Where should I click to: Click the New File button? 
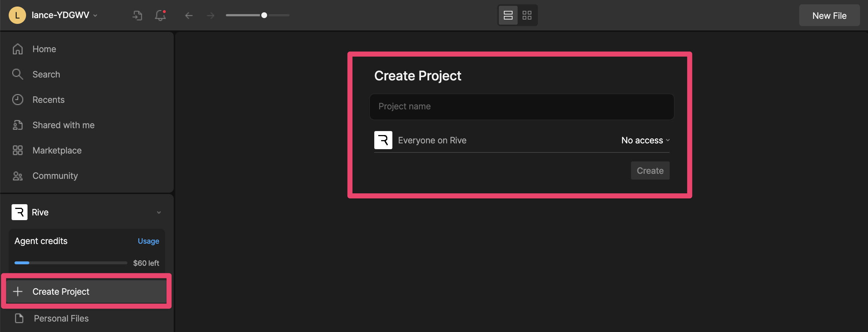click(x=829, y=16)
